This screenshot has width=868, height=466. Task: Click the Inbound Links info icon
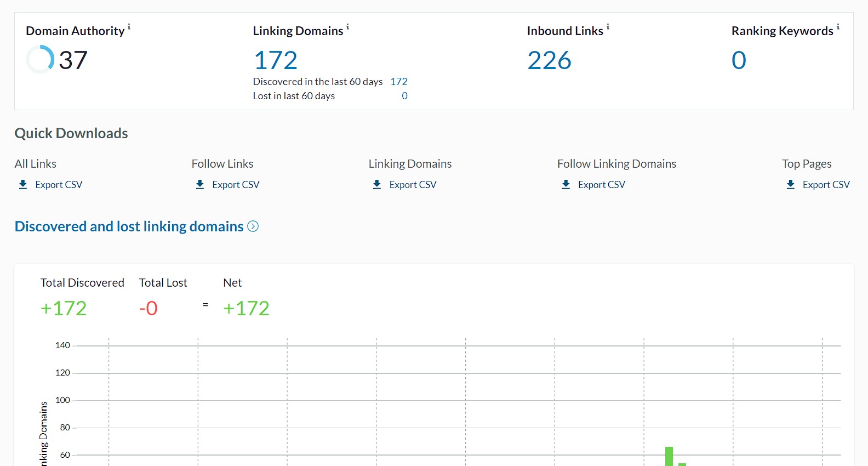pyautogui.click(x=608, y=26)
